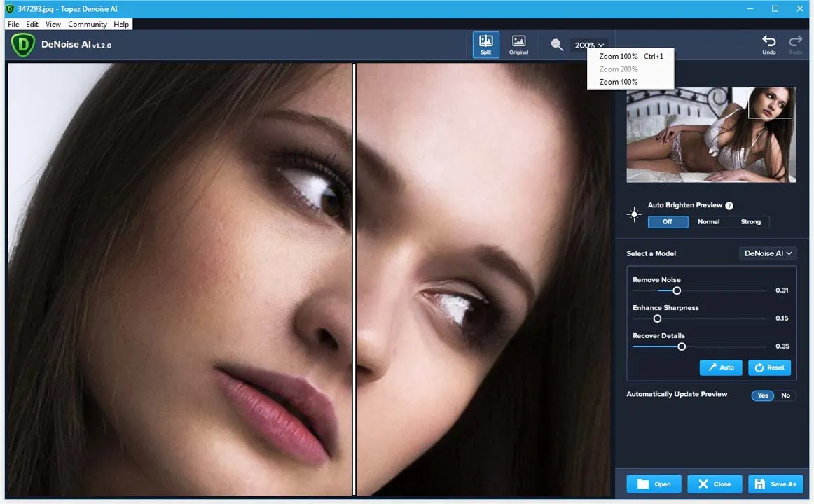Image resolution: width=814 pixels, height=504 pixels.
Task: Choose Zoom 100% from the zoom list
Action: click(x=619, y=57)
